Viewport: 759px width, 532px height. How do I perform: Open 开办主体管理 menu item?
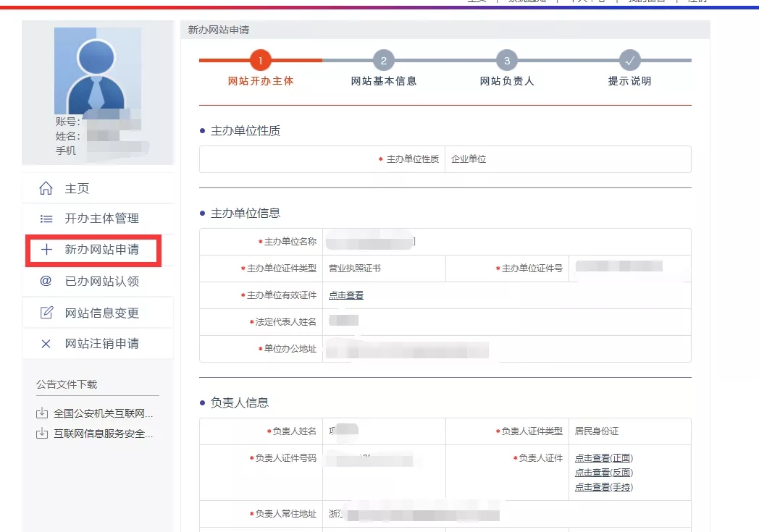pos(101,219)
